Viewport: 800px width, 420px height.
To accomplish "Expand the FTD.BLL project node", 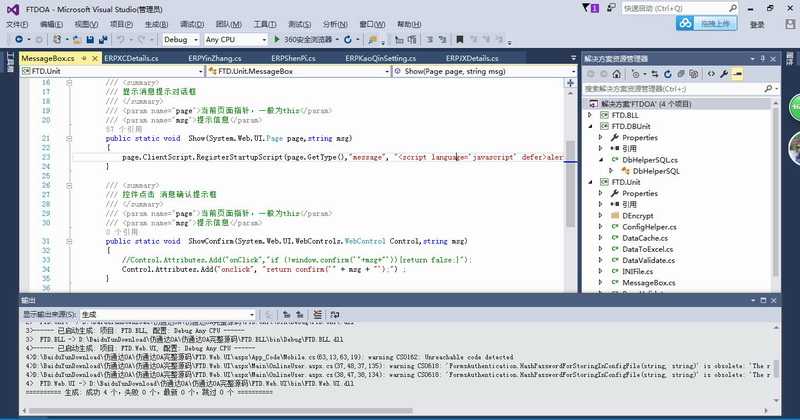I will point(590,115).
